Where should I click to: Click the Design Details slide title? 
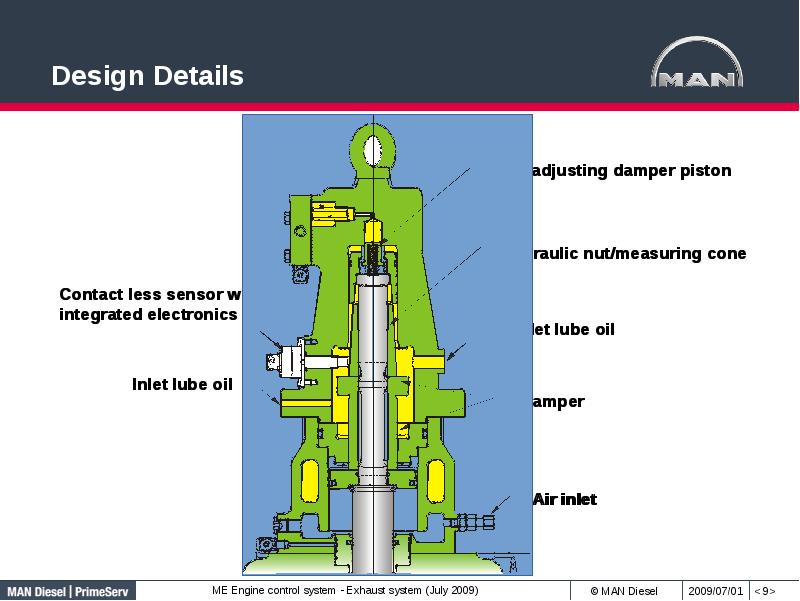point(148,75)
